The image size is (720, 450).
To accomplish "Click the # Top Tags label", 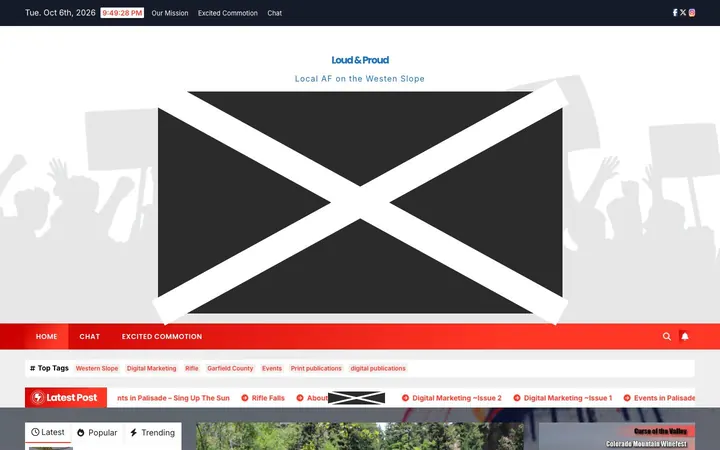I will [49, 368].
